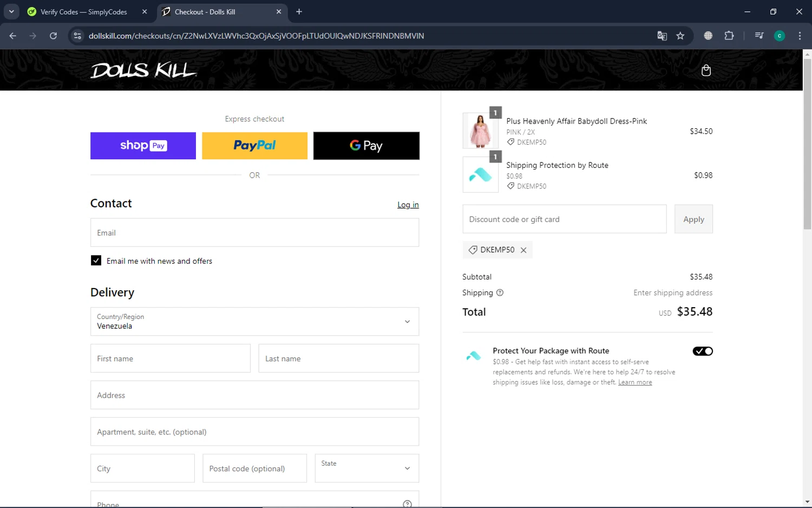This screenshot has width=812, height=508.
Task: Click the Plus Heavenly Affair Babydoll Dress-Pink title
Action: tap(577, 121)
